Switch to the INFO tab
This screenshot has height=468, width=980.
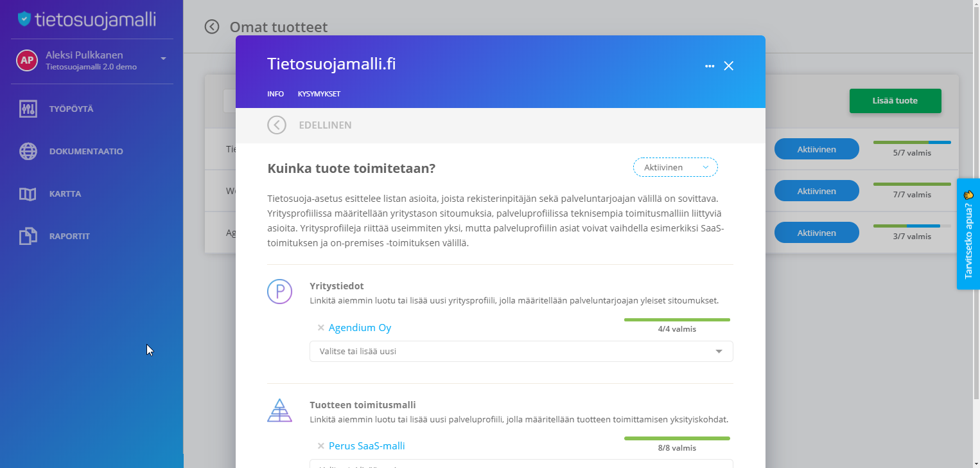276,94
